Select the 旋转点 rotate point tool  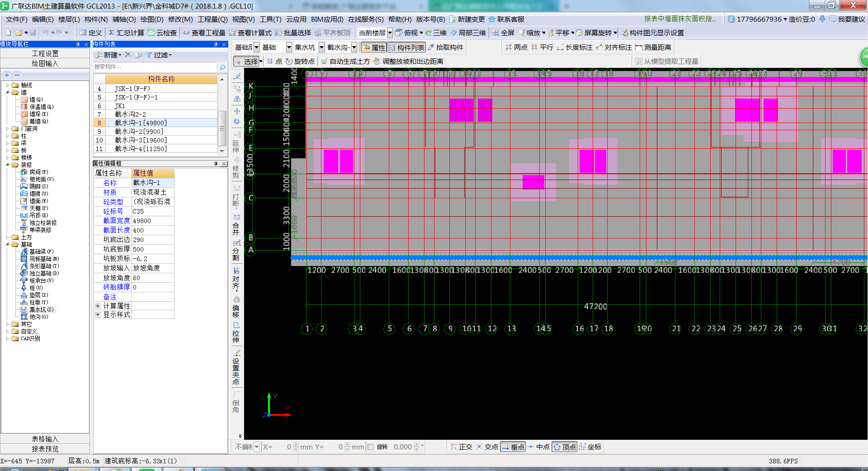click(300, 61)
